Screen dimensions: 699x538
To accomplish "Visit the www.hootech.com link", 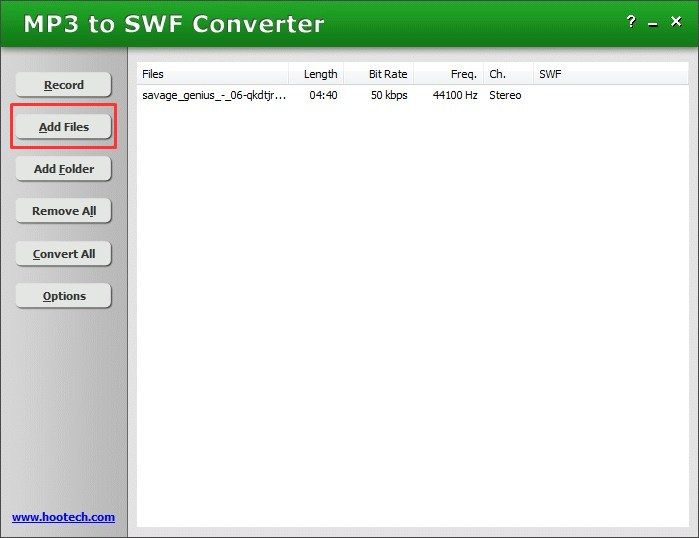I will (x=63, y=517).
